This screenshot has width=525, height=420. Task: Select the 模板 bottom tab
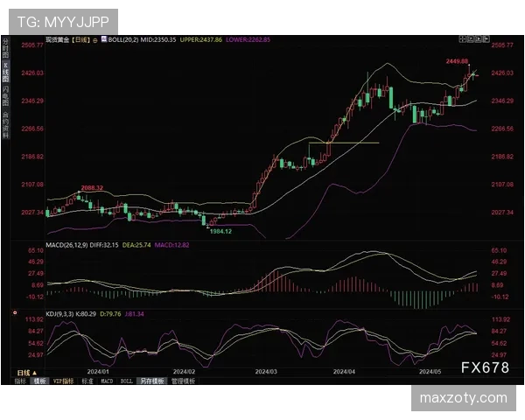(40, 381)
